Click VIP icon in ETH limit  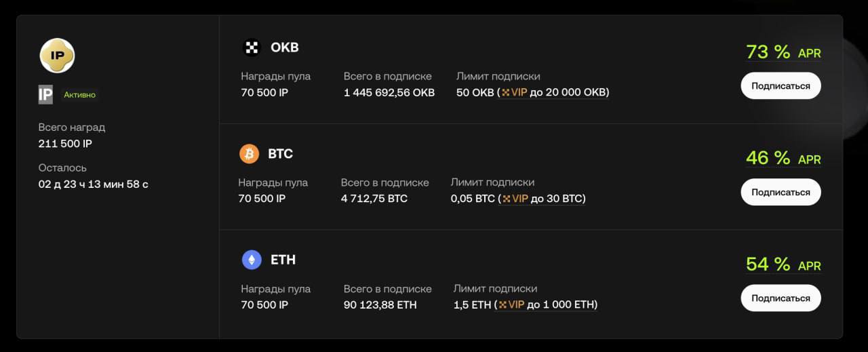pyautogui.click(x=503, y=305)
